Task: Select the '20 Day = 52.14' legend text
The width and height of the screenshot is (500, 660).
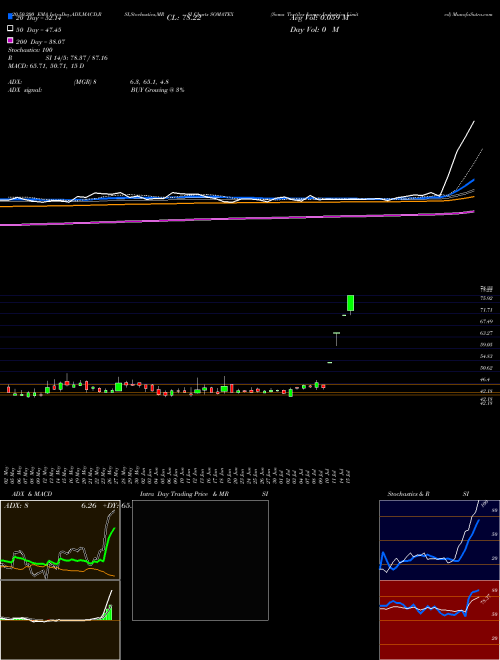Action: 38,18
